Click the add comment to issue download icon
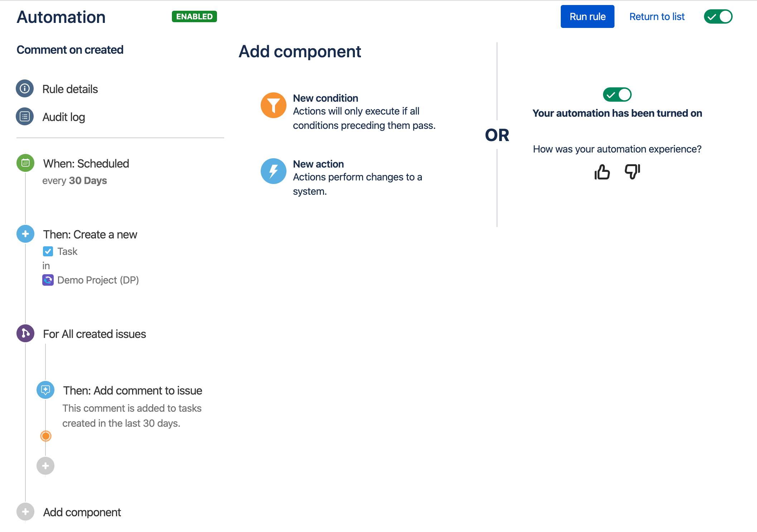Image resolution: width=757 pixels, height=532 pixels. (46, 390)
